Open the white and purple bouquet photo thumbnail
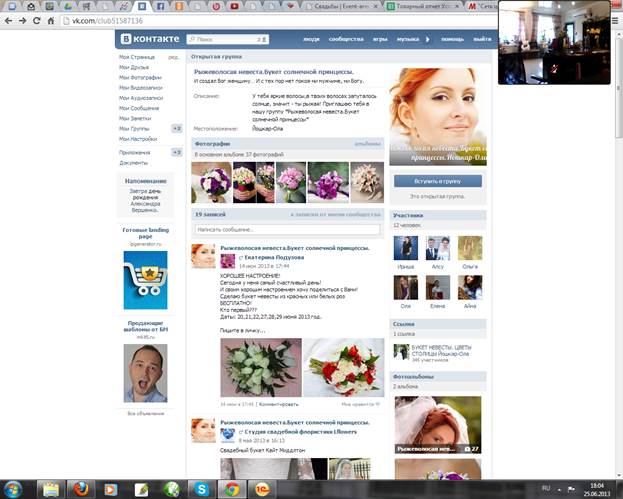This screenshot has width=623, height=499. tap(211, 182)
